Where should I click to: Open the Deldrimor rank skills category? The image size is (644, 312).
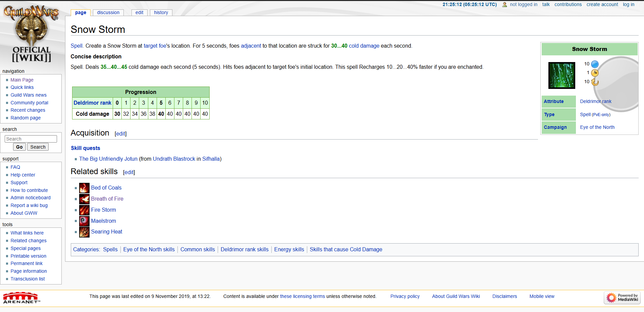coord(245,250)
